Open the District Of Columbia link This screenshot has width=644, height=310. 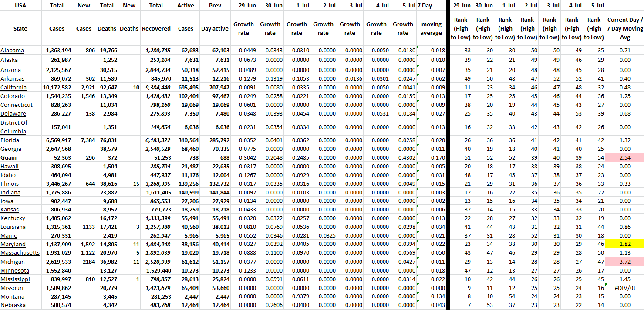coord(14,127)
